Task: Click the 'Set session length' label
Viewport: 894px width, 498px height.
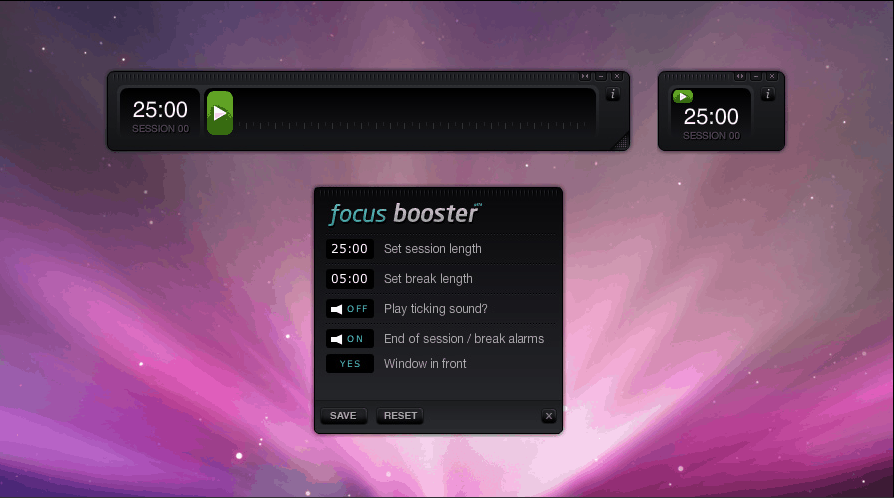Action: (x=433, y=249)
